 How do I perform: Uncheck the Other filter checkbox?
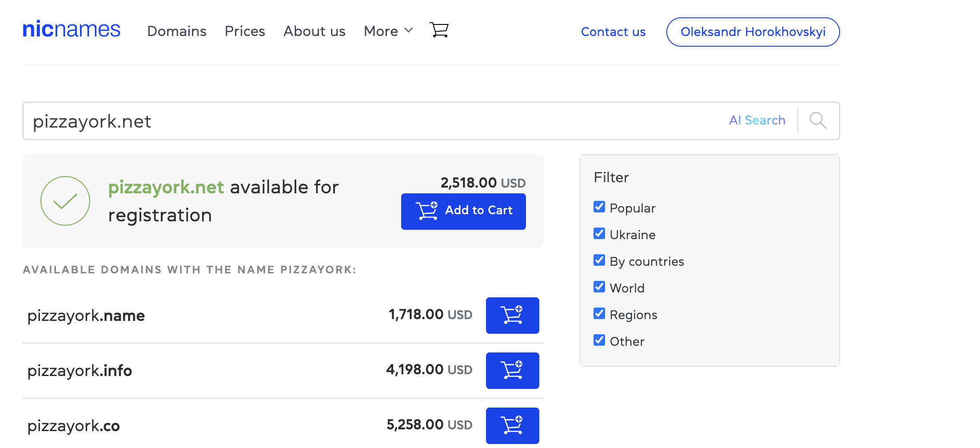pos(599,340)
